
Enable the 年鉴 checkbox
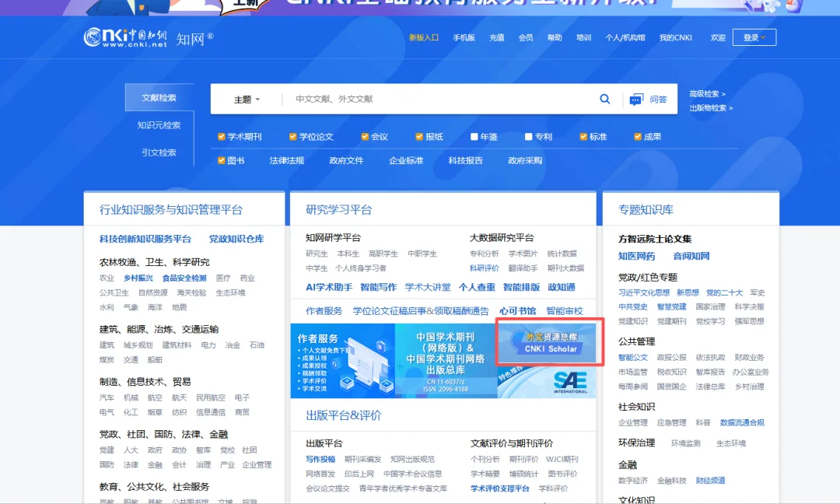(474, 137)
